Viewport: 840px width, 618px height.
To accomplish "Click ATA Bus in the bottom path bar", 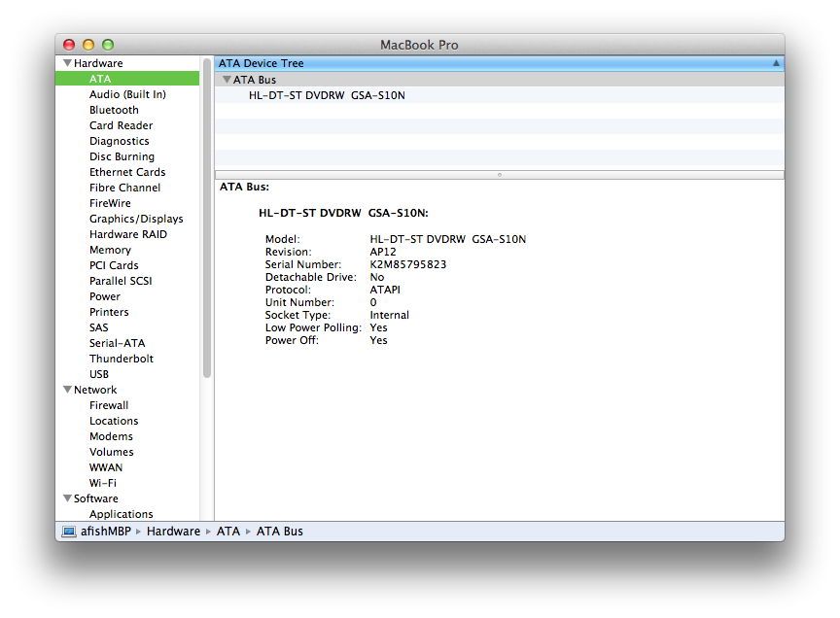I will click(280, 532).
